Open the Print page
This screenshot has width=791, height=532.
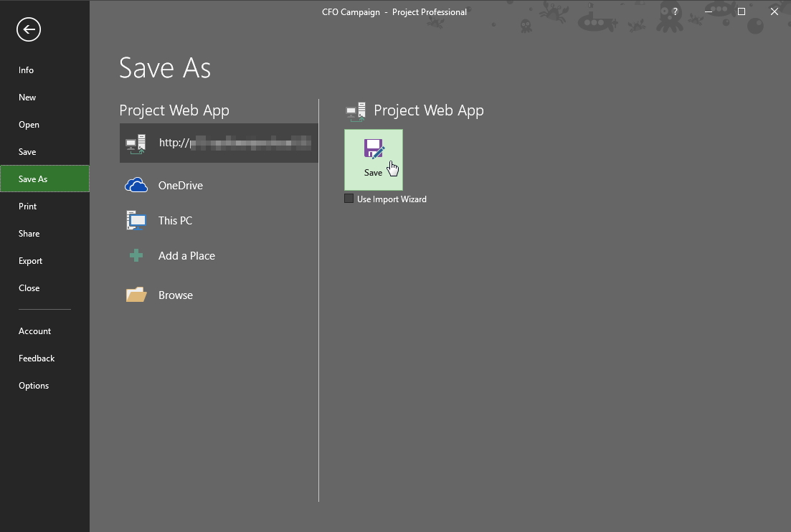(x=45, y=206)
